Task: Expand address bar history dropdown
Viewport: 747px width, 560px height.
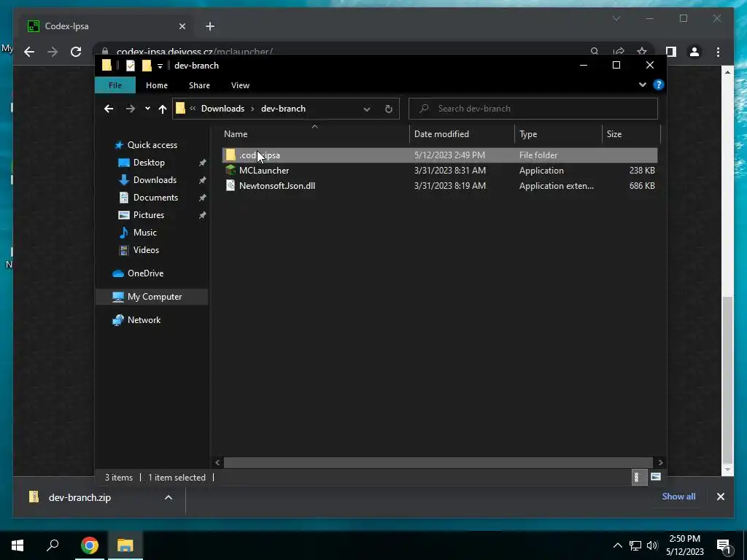Action: (367, 109)
